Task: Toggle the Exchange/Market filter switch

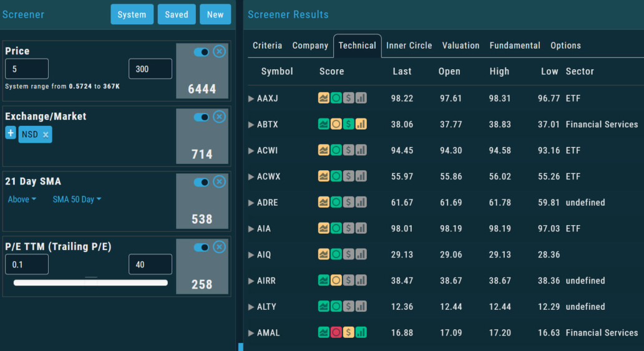Action: pyautogui.click(x=201, y=117)
